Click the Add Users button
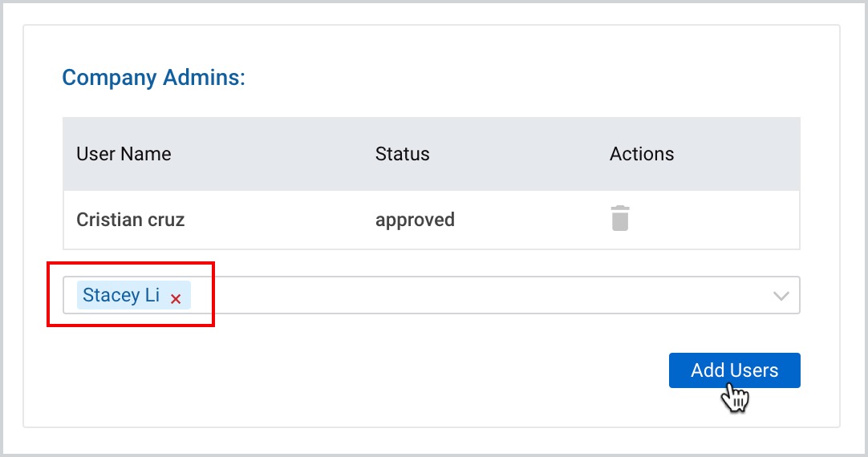 coord(735,370)
